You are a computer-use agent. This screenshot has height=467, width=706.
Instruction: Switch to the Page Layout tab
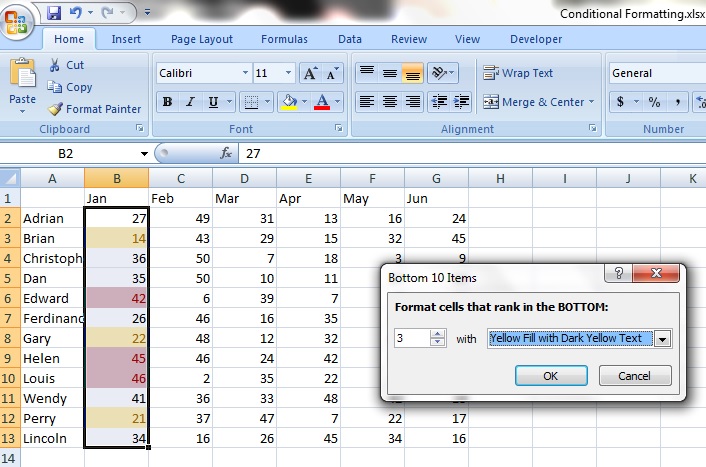(x=201, y=39)
